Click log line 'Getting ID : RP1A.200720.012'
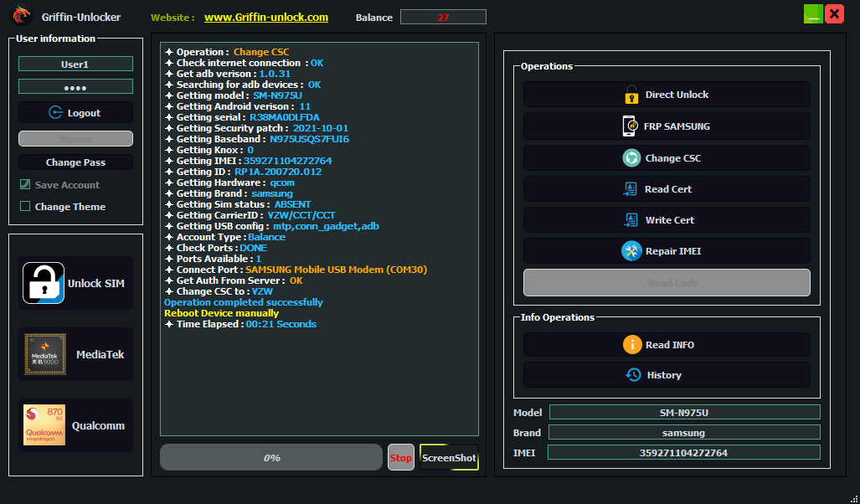This screenshot has width=860, height=504. [244, 172]
